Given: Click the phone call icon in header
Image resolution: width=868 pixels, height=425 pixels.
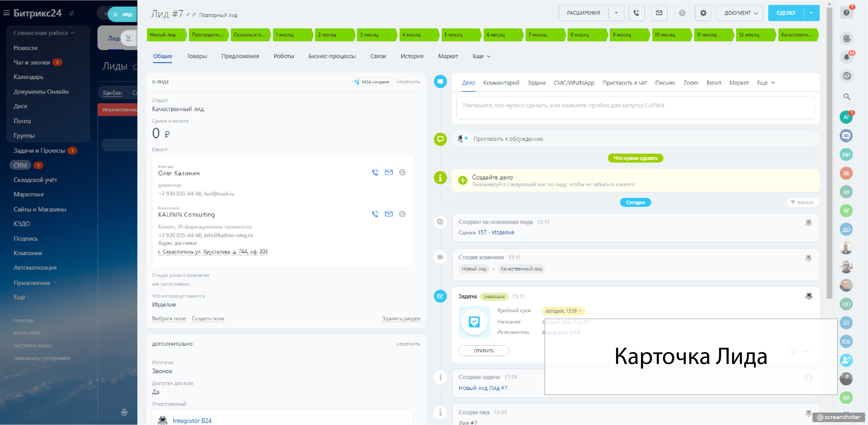Looking at the screenshot, I should [x=636, y=13].
